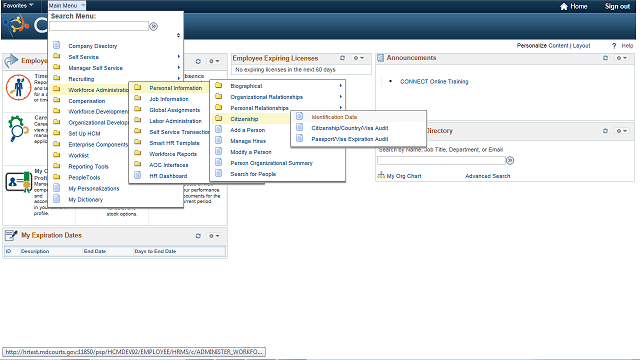Open Passport/Visa Expiration Audit menu item
The width and height of the screenshot is (640, 360).
(x=349, y=139)
